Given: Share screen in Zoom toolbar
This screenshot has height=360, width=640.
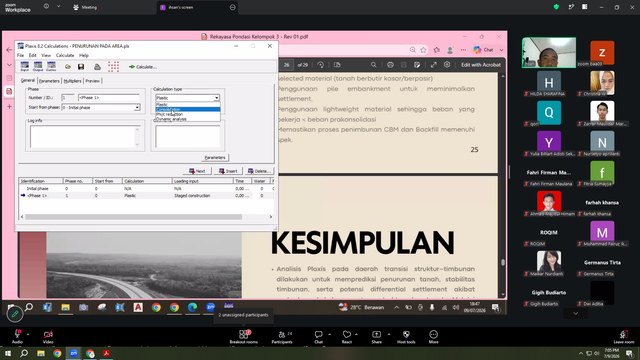Looking at the screenshot, I should (376, 337).
